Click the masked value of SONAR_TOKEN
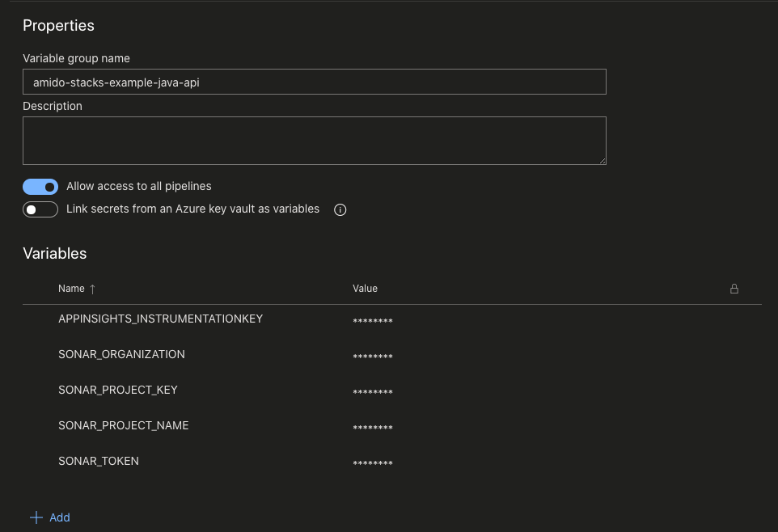Image resolution: width=778 pixels, height=532 pixels. click(373, 463)
